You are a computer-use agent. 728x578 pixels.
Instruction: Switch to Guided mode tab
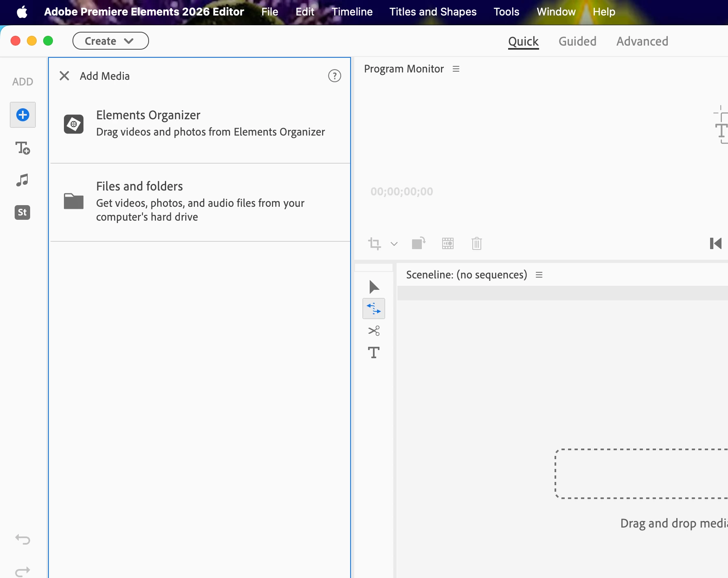click(577, 41)
